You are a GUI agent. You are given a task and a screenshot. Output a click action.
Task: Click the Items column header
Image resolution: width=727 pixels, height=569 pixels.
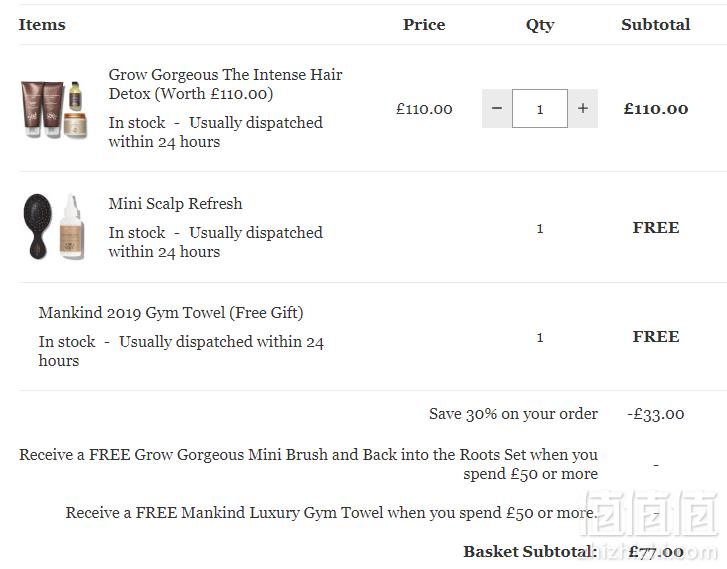pos(42,25)
